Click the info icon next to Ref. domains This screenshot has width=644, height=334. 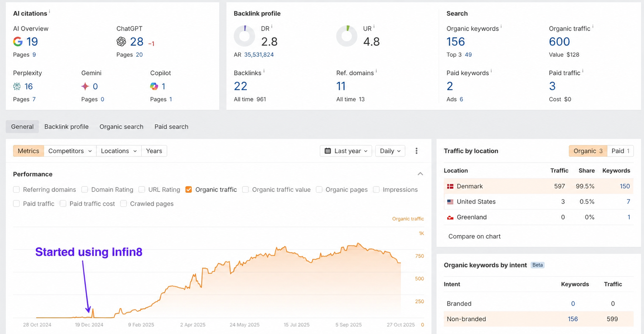[376, 71]
